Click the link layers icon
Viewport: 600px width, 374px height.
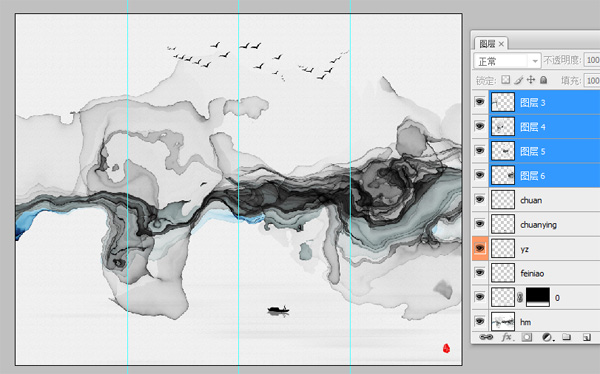tap(486, 337)
